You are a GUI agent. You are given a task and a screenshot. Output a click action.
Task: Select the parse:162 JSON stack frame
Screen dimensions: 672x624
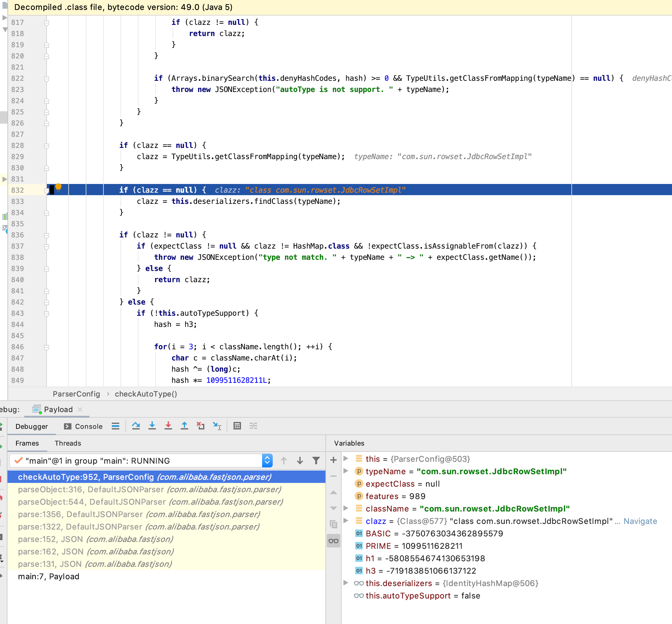click(x=166, y=551)
